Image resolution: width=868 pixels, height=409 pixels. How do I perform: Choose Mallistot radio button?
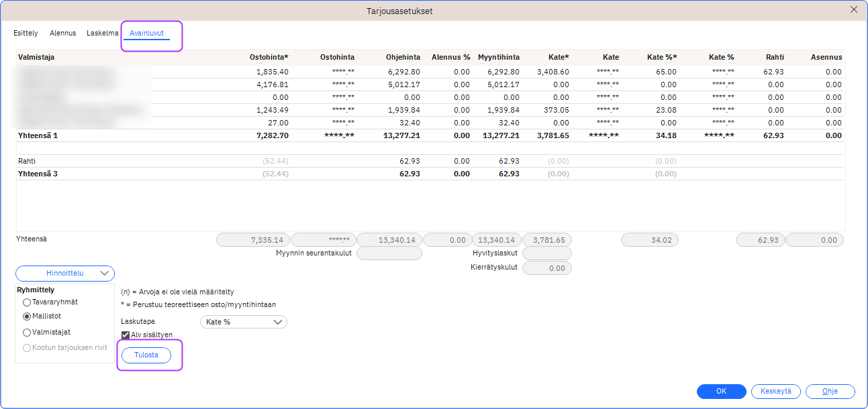point(28,316)
